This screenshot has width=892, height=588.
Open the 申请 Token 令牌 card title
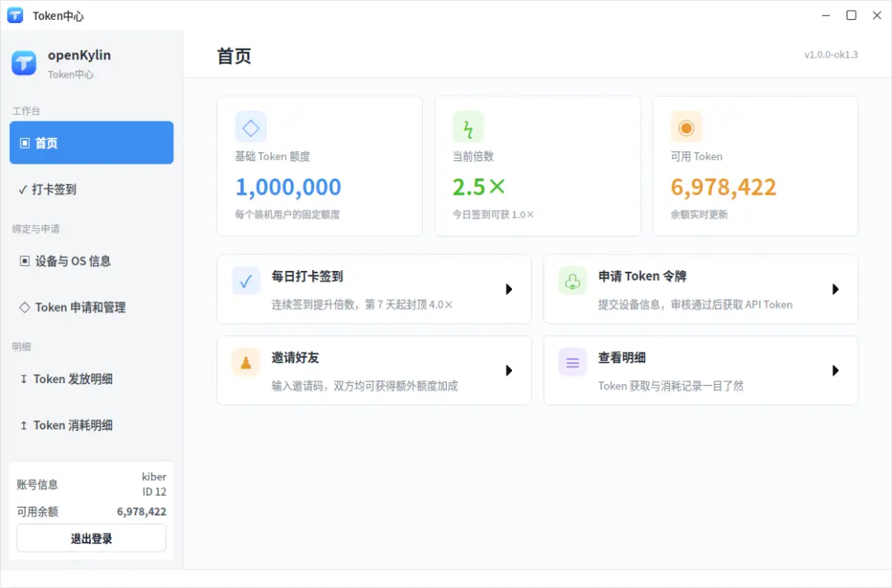[643, 277]
